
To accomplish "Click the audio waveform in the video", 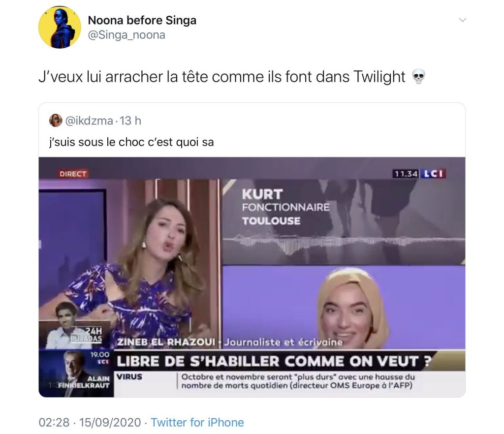I will pos(343,242).
